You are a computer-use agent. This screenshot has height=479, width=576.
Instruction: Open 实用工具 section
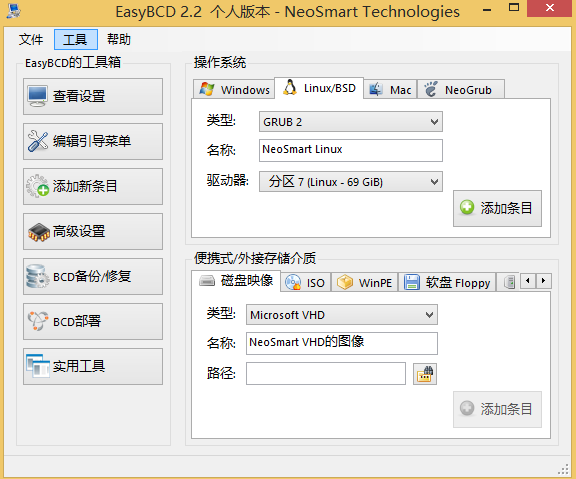click(93, 367)
